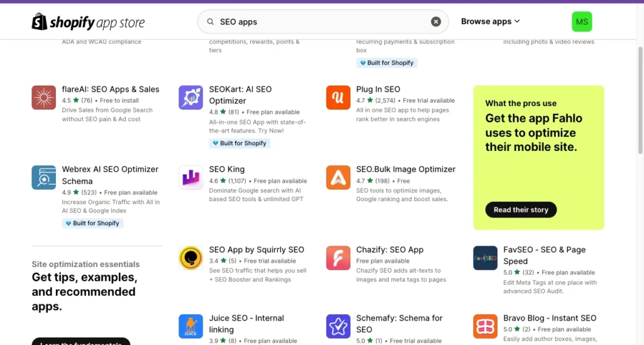Click the Fahlo mobile site promo heading
The width and height of the screenshot is (644, 345).
(x=533, y=133)
